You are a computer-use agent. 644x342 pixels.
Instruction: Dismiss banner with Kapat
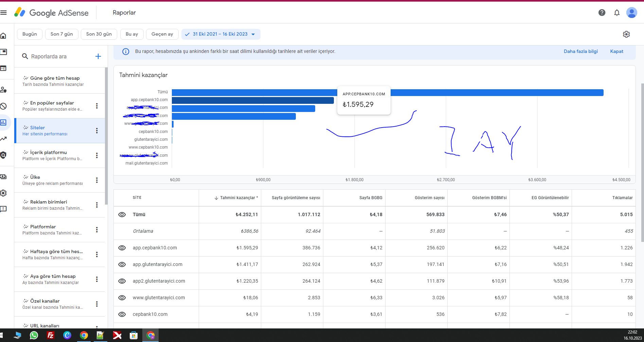tap(616, 52)
